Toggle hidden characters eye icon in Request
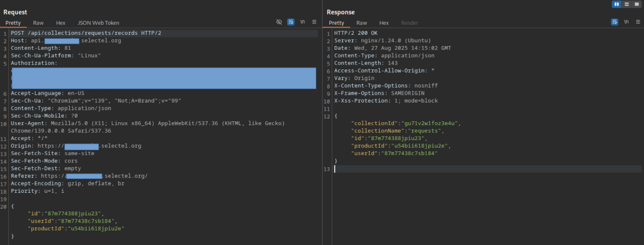This screenshot has height=245, width=644. pyautogui.click(x=279, y=22)
